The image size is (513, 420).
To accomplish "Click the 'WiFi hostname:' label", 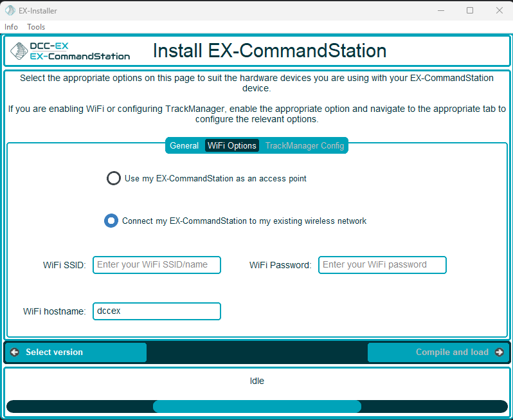I will coord(54,311).
